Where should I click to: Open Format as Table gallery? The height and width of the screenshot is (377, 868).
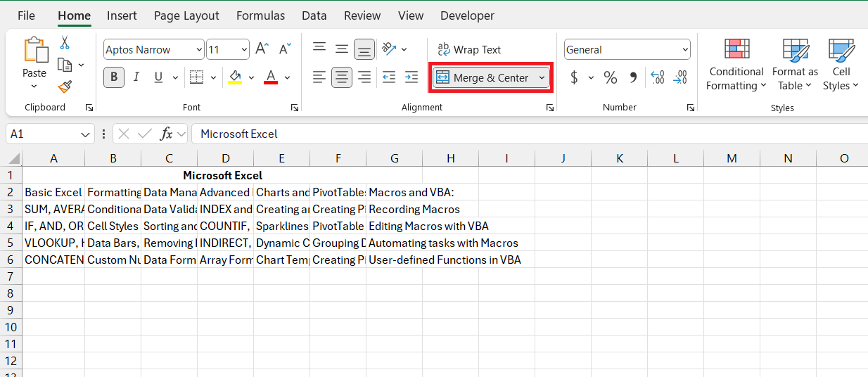[795, 65]
